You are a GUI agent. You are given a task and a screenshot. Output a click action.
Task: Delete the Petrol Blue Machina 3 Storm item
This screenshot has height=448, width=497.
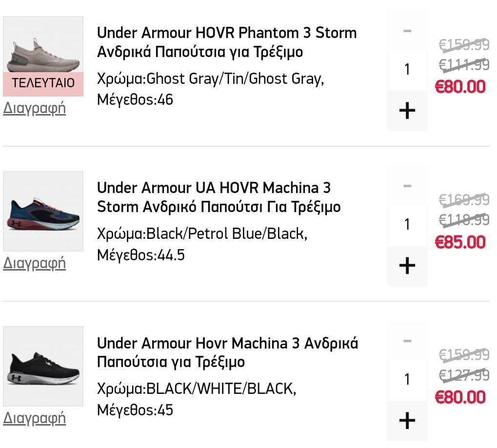point(34,263)
